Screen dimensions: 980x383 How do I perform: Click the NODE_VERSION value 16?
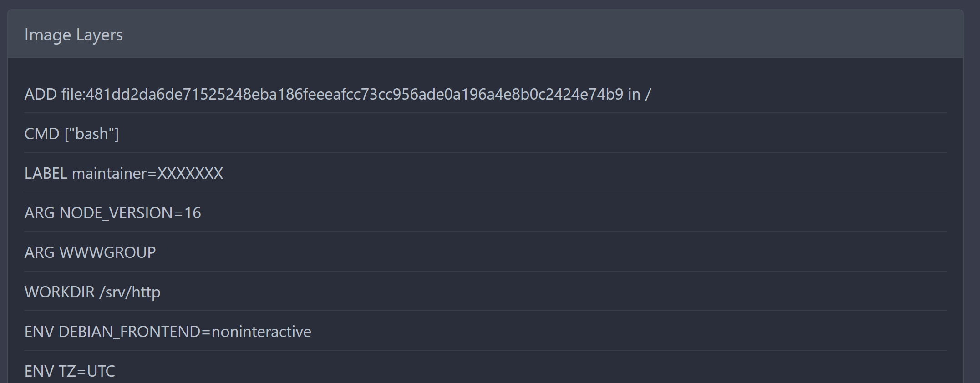click(193, 213)
